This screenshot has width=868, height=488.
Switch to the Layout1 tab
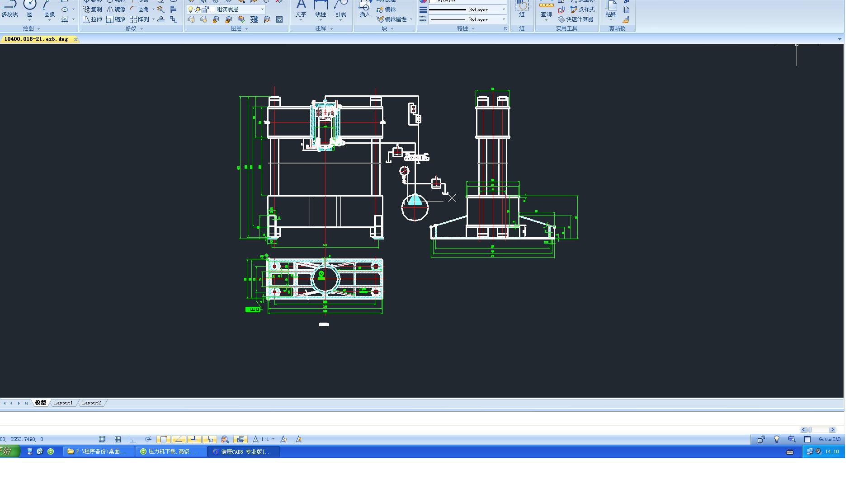point(63,403)
